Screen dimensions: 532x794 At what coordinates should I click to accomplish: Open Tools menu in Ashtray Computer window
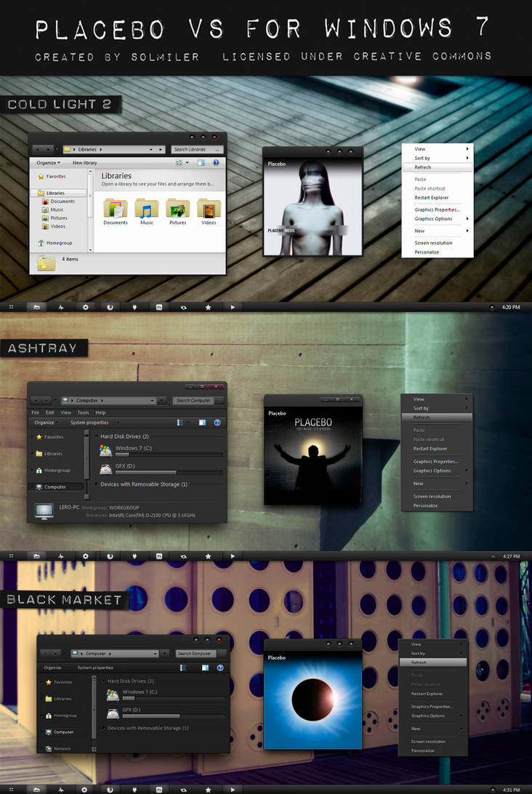pos(83,413)
